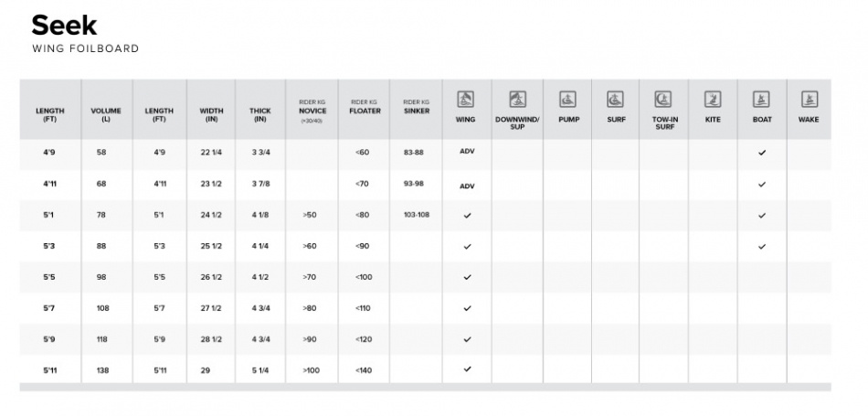
Task: Click the Boat checkmark in the 88 L row
Action: (x=762, y=246)
